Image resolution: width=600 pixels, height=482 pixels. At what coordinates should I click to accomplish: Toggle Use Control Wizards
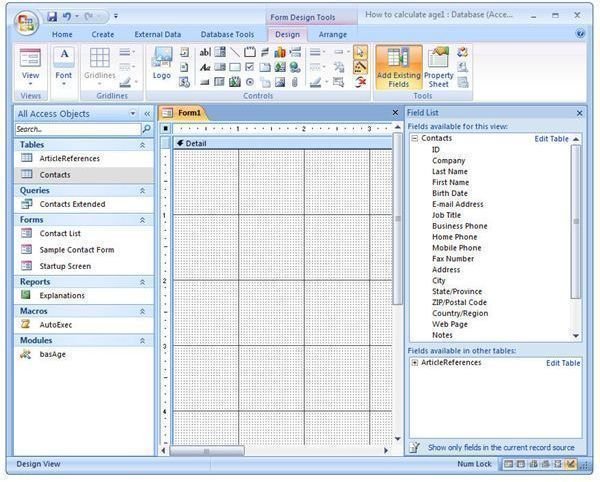pos(360,67)
